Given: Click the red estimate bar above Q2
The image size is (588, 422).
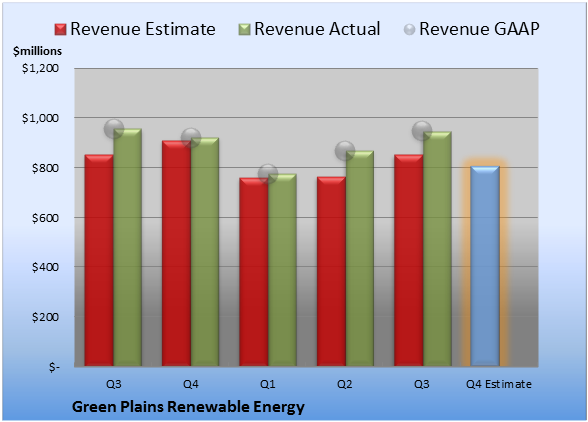Looking at the screenshot, I should tap(331, 271).
